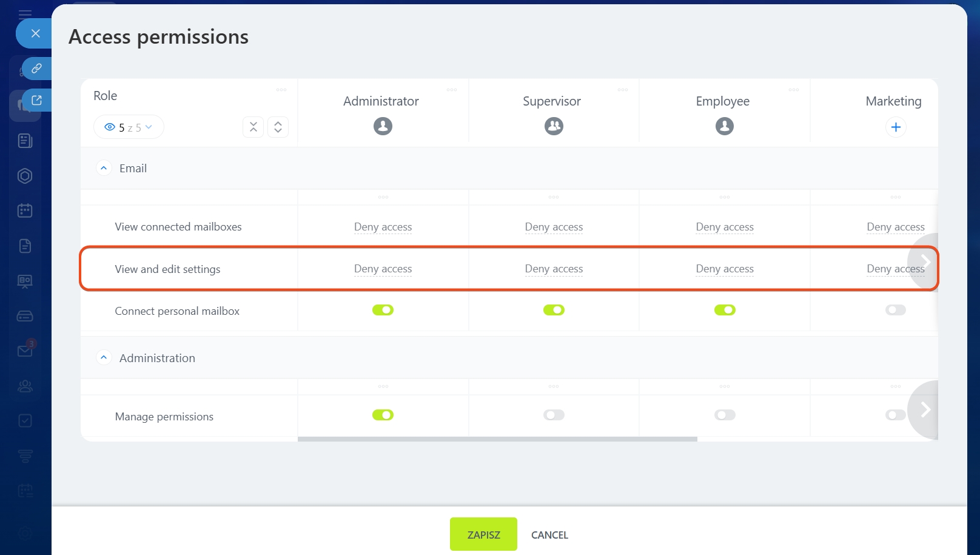Image resolution: width=980 pixels, height=555 pixels.
Task: Open Administrator column options menu dots
Action: (452, 90)
